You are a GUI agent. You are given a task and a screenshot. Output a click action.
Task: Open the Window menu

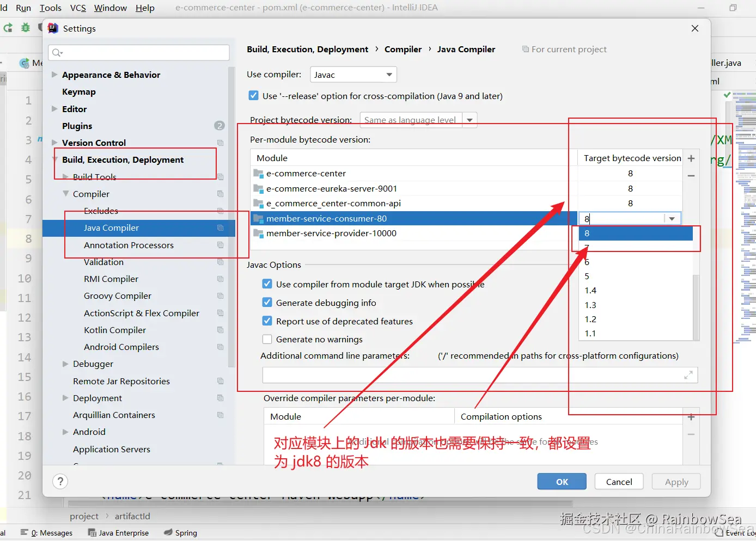coord(111,8)
